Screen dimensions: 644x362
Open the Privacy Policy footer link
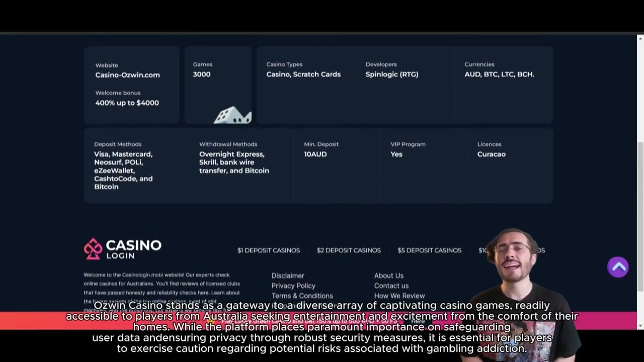coord(293,286)
